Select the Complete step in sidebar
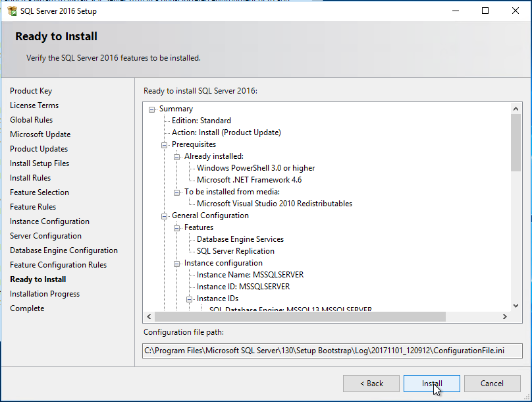The width and height of the screenshot is (532, 402). (x=27, y=308)
